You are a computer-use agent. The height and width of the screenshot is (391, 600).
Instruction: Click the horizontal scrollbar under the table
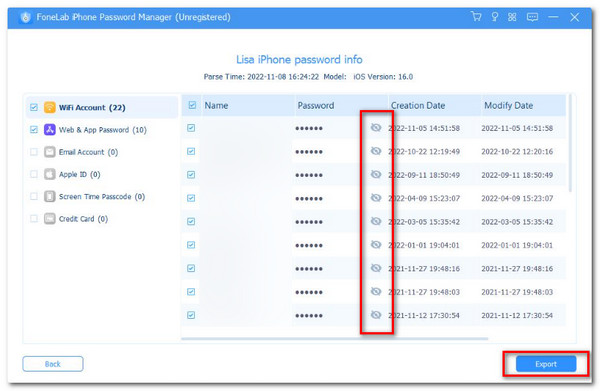pos(335,339)
